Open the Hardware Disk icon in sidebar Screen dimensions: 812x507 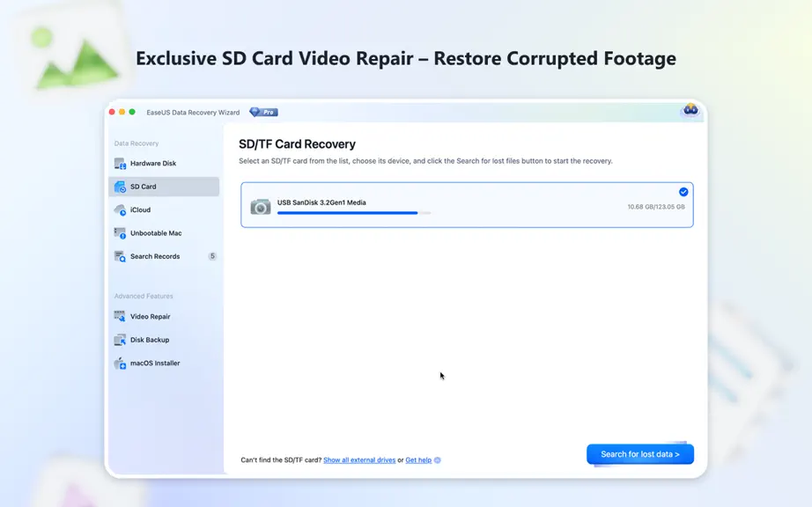120,164
